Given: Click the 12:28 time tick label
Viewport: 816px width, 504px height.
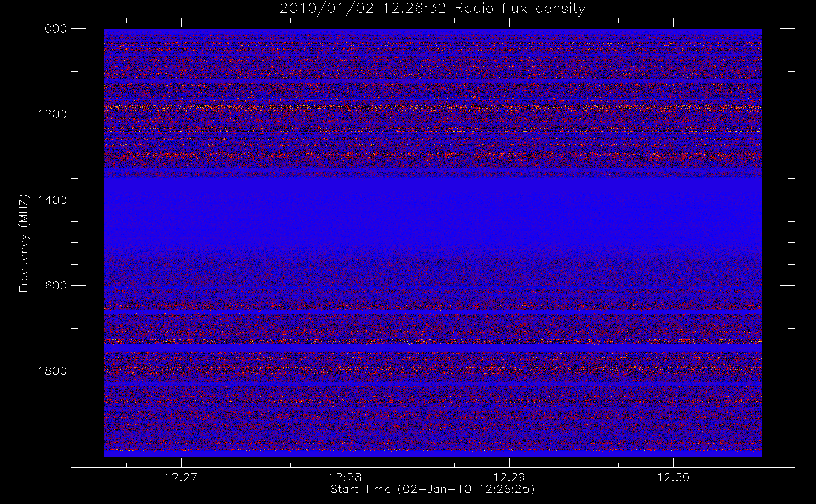Looking at the screenshot, I should coord(345,477).
